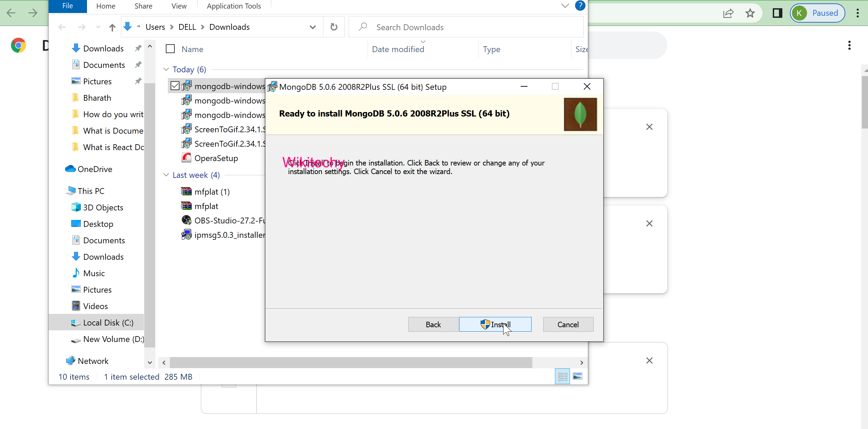Open the File tab in File Explorer
Viewport: 868px width, 429px height.
(x=67, y=5)
